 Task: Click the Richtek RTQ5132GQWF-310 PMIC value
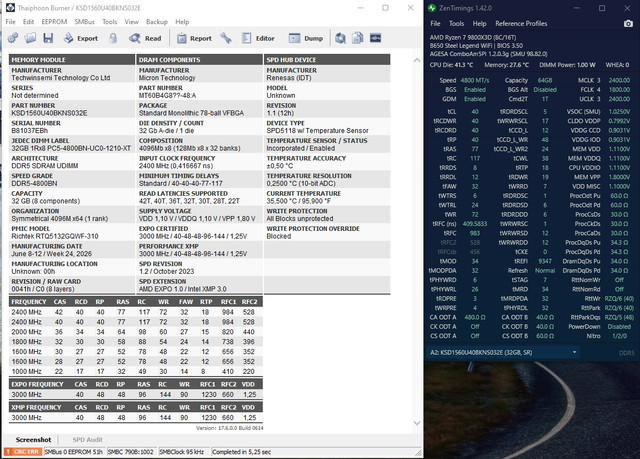(55, 236)
